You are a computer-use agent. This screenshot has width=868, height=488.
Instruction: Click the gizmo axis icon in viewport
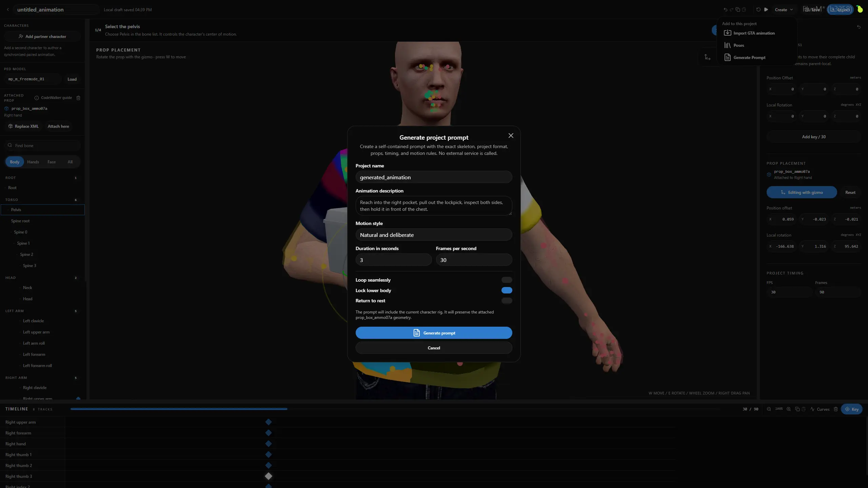(x=707, y=57)
